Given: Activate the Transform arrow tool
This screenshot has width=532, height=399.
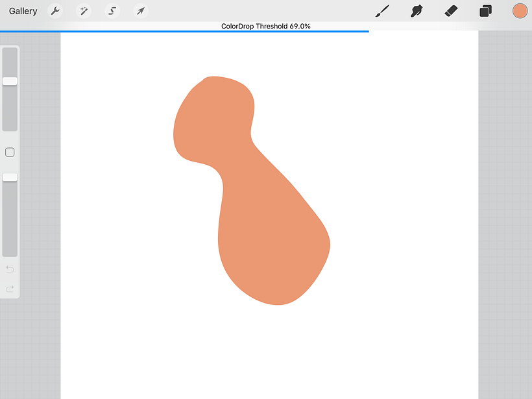Looking at the screenshot, I should [x=140, y=11].
